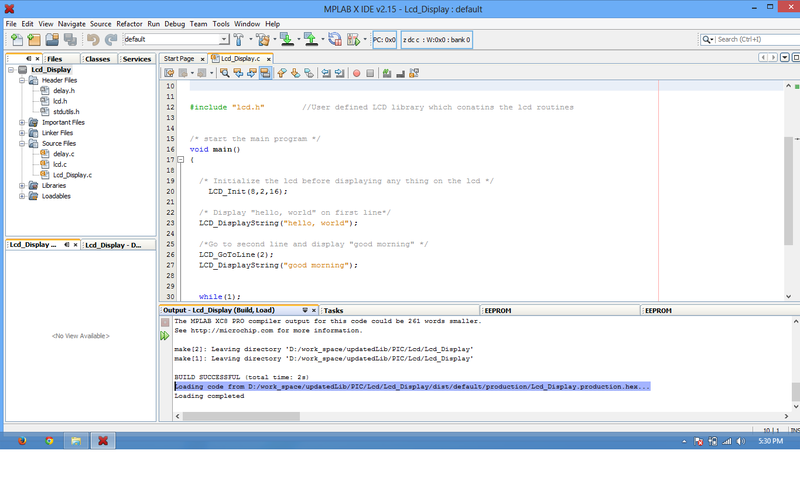The height and width of the screenshot is (495, 800).
Task: Collapse Source Files folder
Action: point(22,144)
